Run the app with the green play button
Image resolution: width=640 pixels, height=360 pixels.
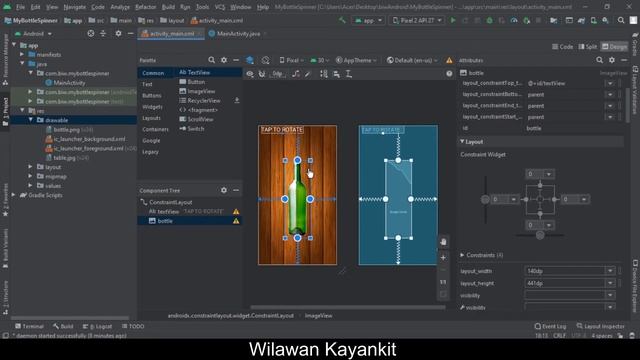(453, 20)
